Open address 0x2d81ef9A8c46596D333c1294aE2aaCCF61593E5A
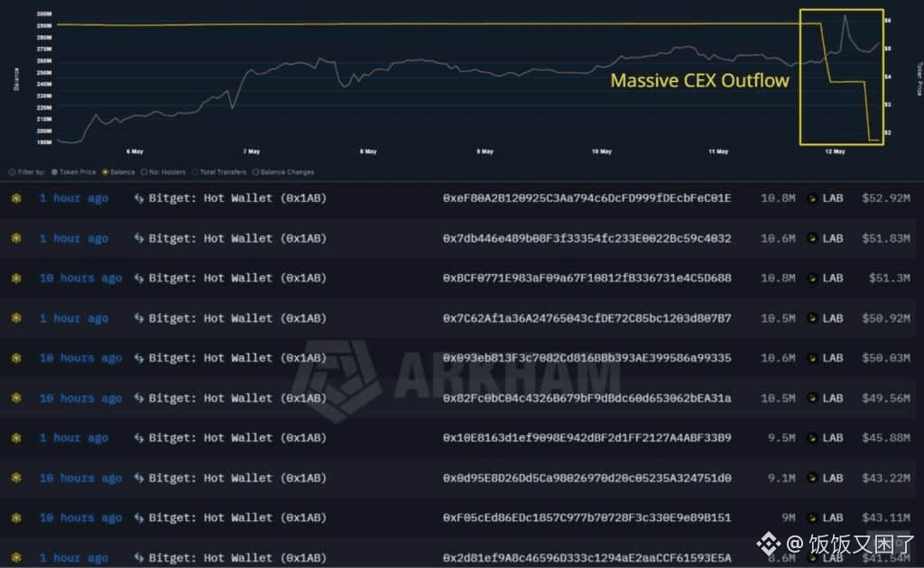 click(x=587, y=558)
